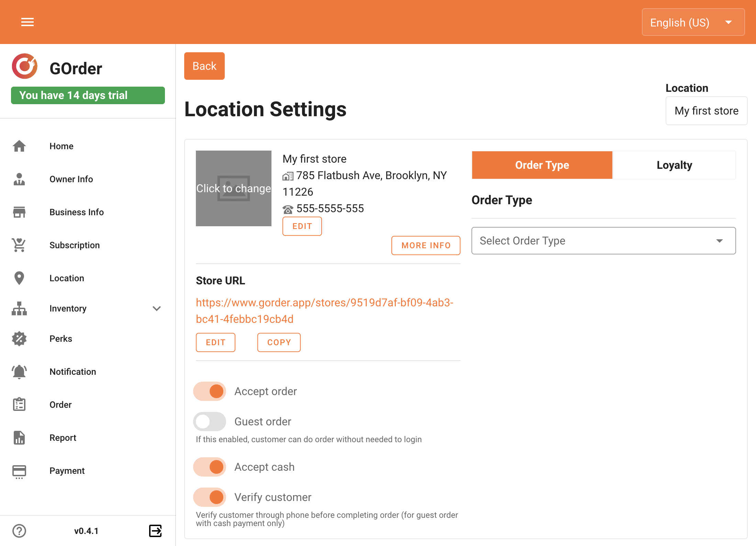Click the Inventory hierarchy icon

(19, 308)
